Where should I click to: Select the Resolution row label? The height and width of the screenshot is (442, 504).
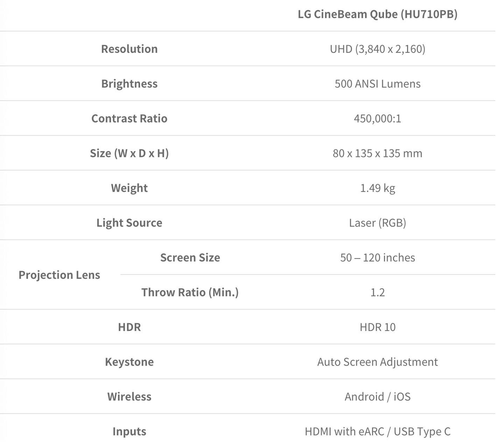click(x=129, y=49)
